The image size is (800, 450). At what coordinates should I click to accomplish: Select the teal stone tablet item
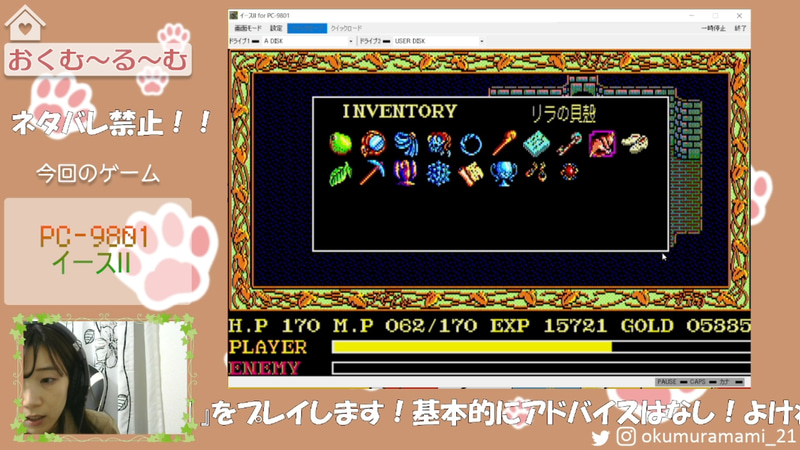[536, 143]
